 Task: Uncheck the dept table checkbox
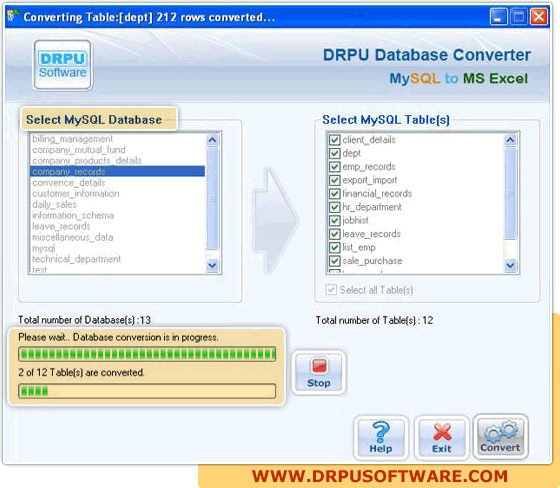tap(334, 153)
